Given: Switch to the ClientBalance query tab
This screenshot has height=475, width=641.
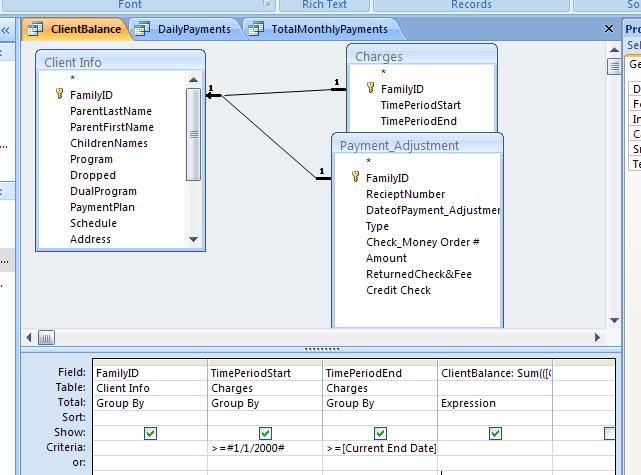Looking at the screenshot, I should [77, 29].
